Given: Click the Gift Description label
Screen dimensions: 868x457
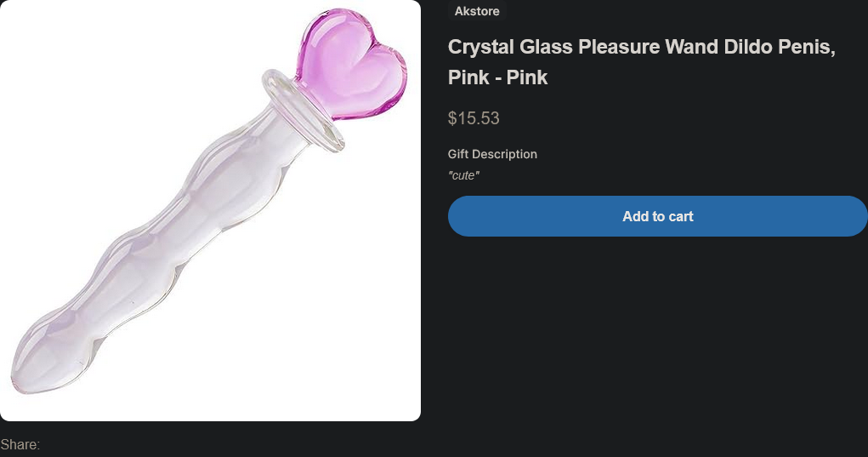Looking at the screenshot, I should (492, 154).
